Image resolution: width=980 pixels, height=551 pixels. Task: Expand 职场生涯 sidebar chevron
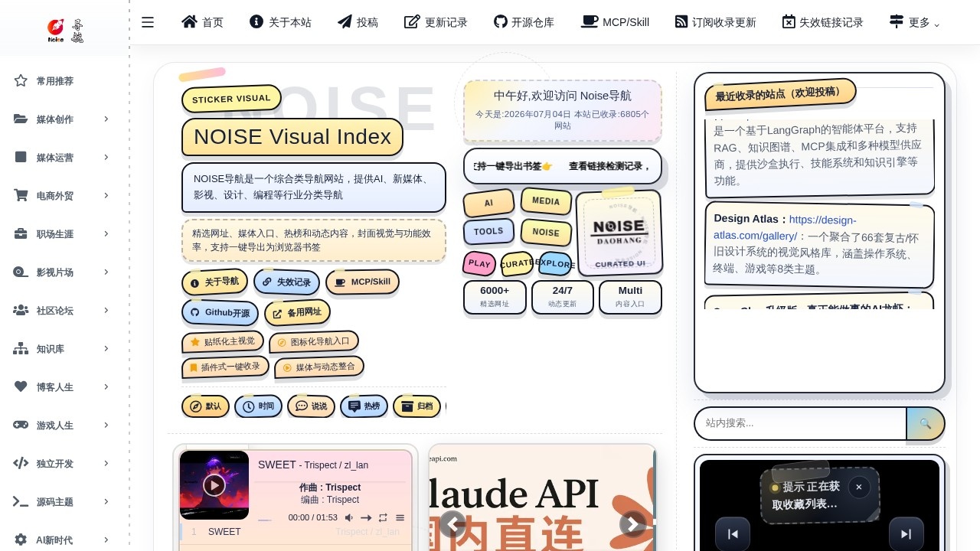[106, 233]
